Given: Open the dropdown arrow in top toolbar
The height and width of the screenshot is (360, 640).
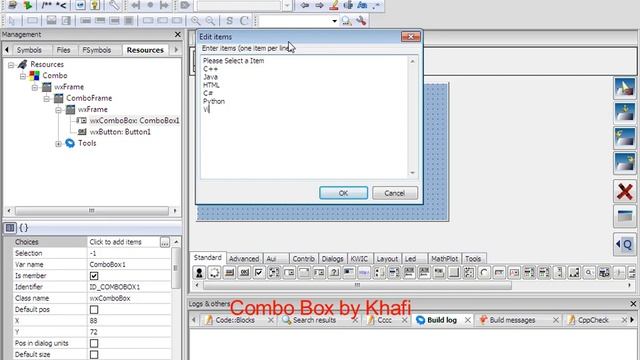Looking at the screenshot, I should pos(287,5).
